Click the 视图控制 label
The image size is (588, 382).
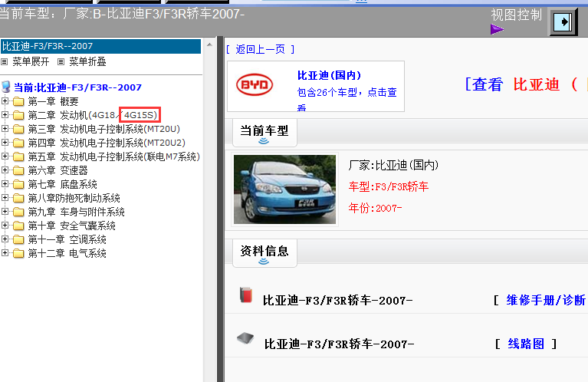point(517,15)
